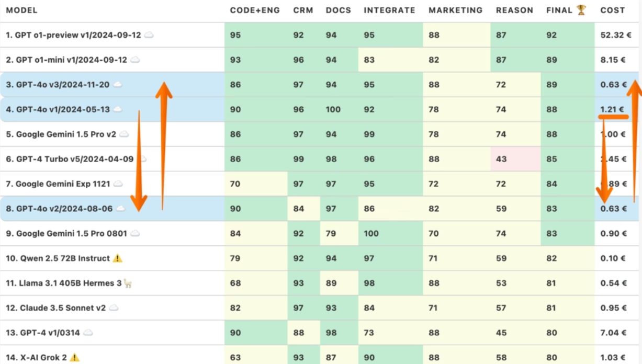Select model name '3. GPT-4o v3/2024-11-20'
This screenshot has width=642, height=364.
click(58, 85)
